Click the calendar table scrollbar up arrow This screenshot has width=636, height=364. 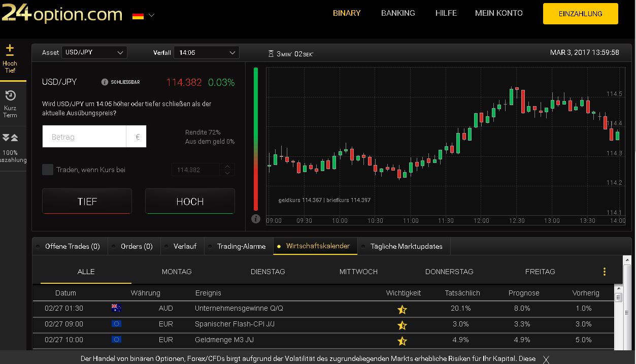(618, 289)
